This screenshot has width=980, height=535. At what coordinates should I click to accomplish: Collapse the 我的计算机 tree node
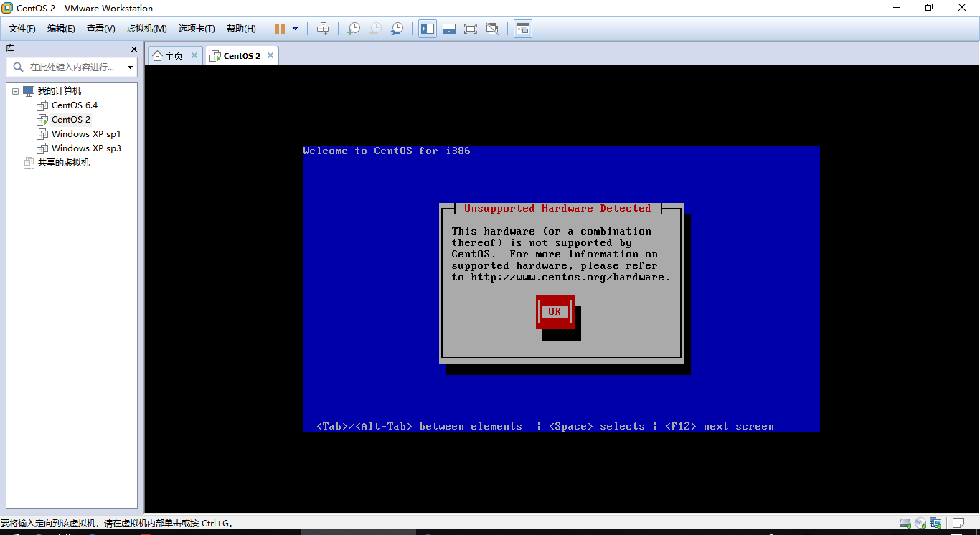(x=15, y=91)
